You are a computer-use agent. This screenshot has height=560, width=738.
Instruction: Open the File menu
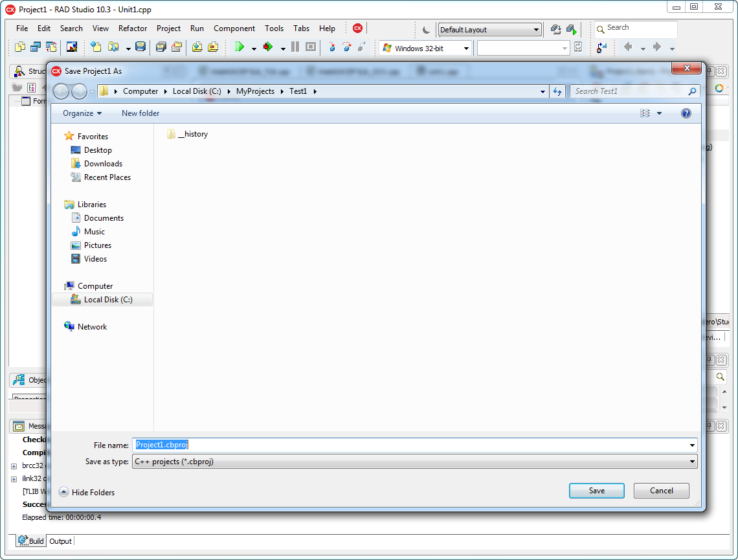coord(22,28)
